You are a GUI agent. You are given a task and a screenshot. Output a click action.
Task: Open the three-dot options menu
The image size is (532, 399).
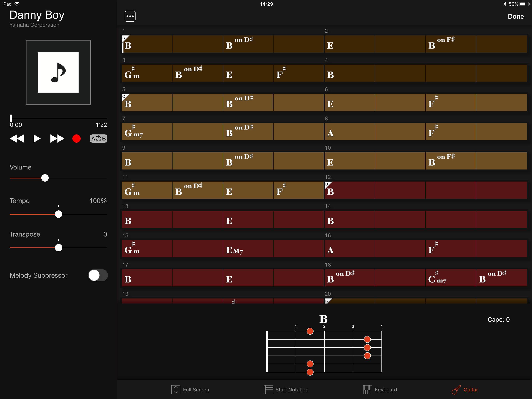click(130, 16)
